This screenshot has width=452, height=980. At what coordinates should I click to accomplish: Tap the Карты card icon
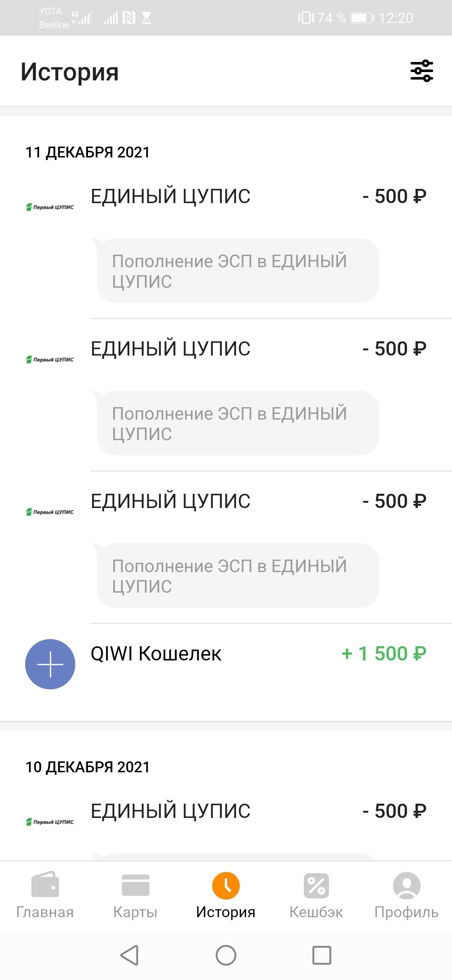tap(135, 885)
